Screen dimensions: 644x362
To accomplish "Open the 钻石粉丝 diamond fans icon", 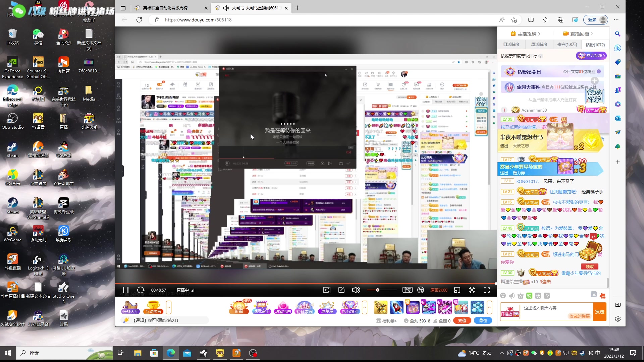I will pos(350,307).
